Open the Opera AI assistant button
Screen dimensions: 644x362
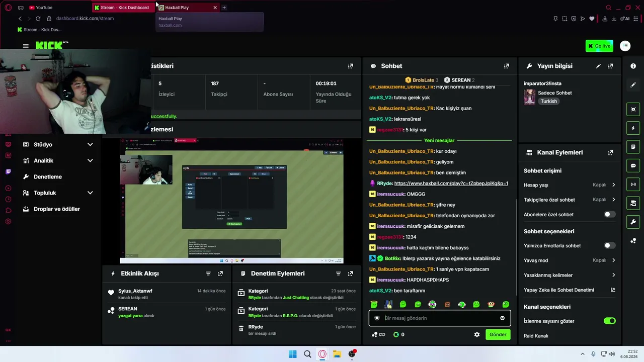coord(625,19)
